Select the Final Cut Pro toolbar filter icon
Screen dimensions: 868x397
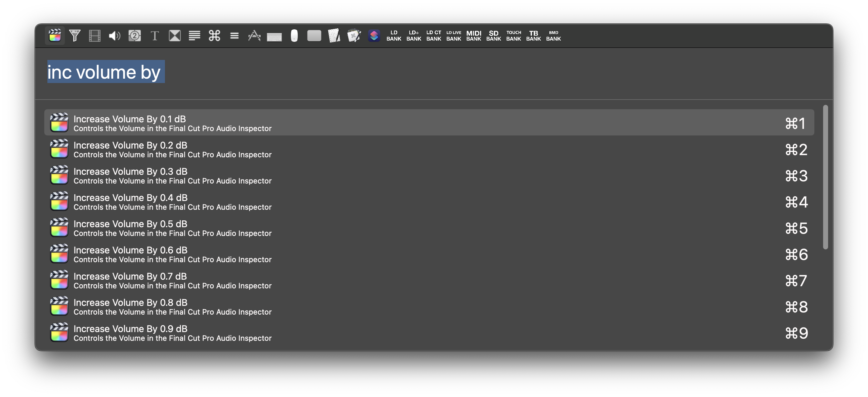tap(55, 35)
